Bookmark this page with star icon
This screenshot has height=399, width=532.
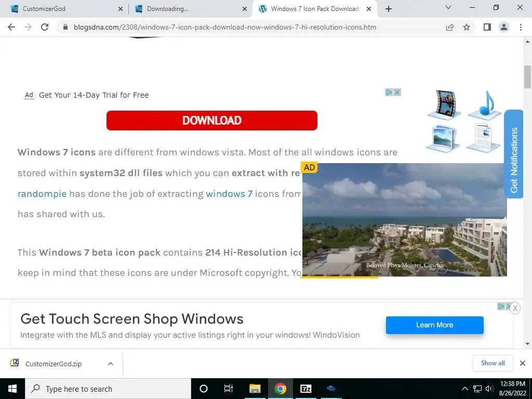[x=467, y=27]
